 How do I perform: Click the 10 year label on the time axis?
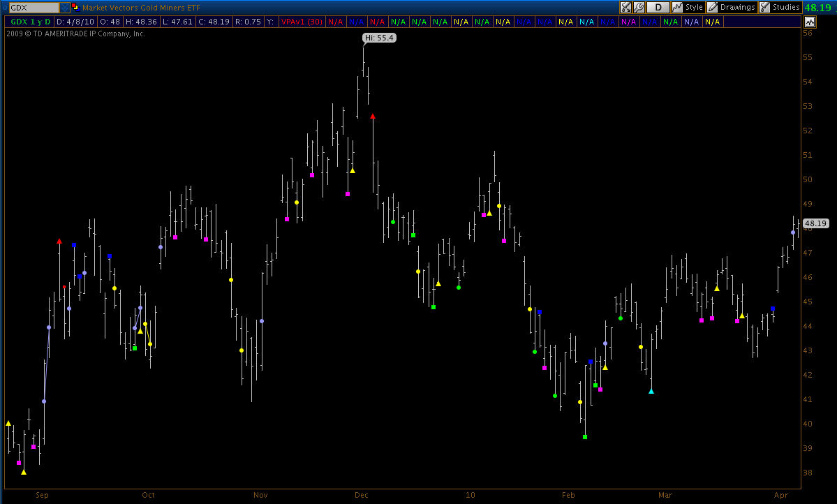tap(471, 495)
